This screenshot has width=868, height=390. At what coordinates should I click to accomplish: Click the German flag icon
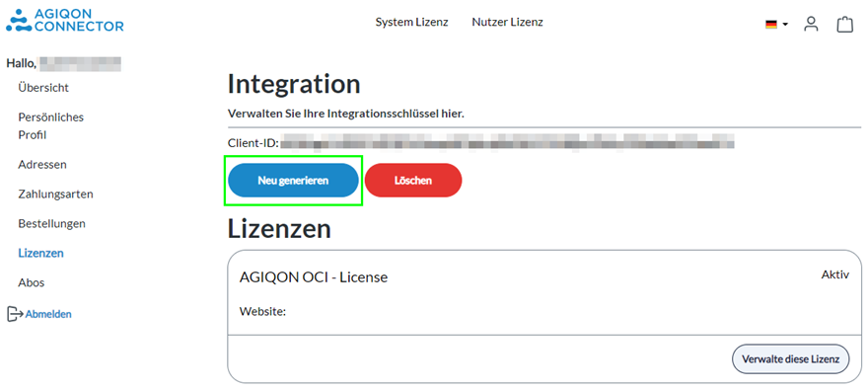(x=771, y=25)
